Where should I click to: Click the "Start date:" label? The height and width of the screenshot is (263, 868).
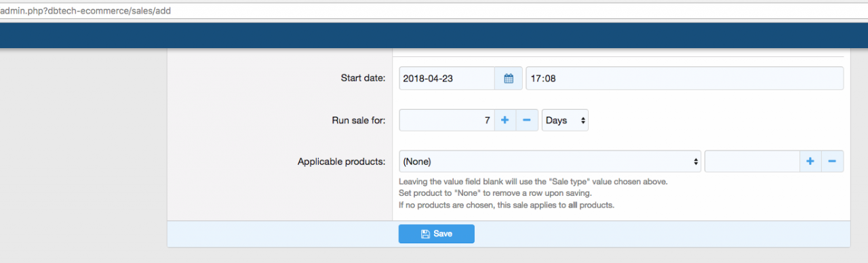pyautogui.click(x=363, y=79)
